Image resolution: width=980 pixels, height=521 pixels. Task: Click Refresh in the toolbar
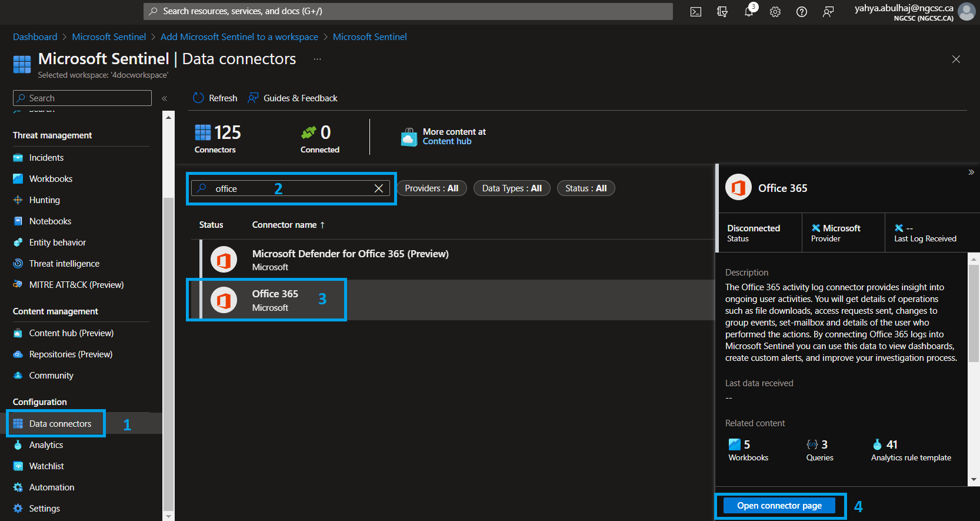[x=215, y=98]
